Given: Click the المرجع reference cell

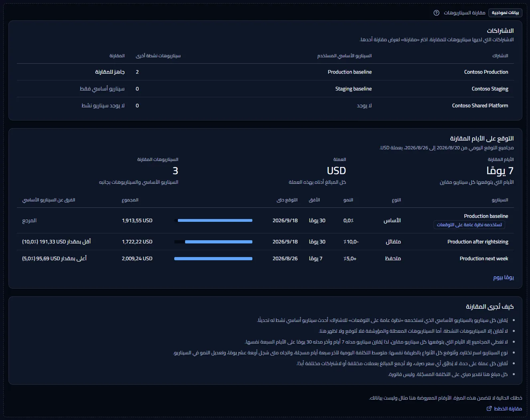Looking at the screenshot, I should pos(29,221).
